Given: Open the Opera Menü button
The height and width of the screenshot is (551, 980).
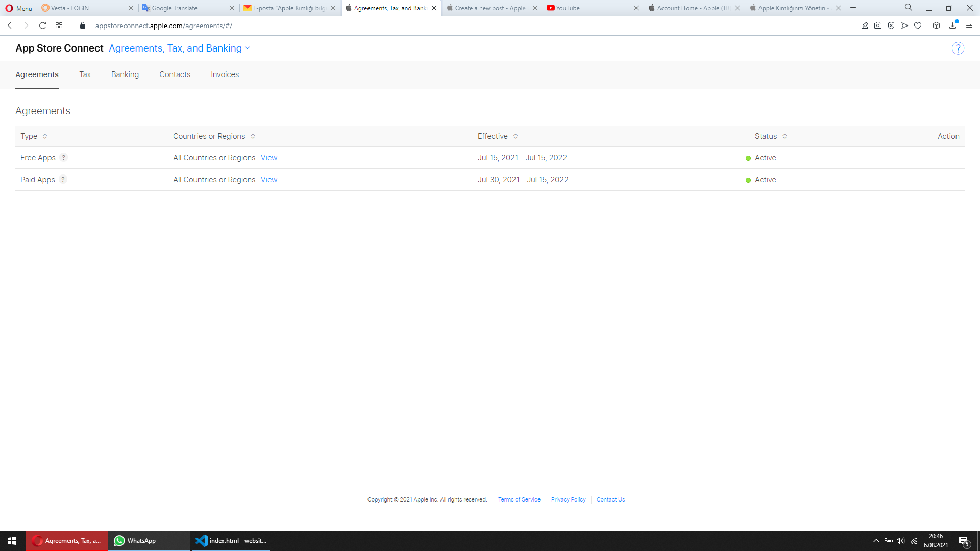Looking at the screenshot, I should 19,8.
